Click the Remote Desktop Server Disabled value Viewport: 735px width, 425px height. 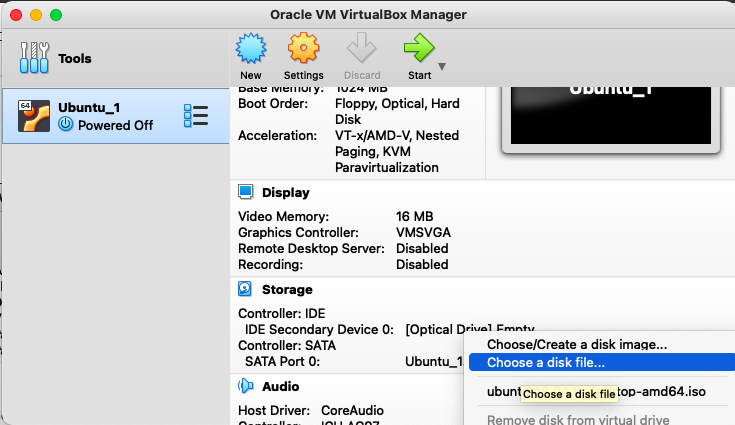coord(422,248)
